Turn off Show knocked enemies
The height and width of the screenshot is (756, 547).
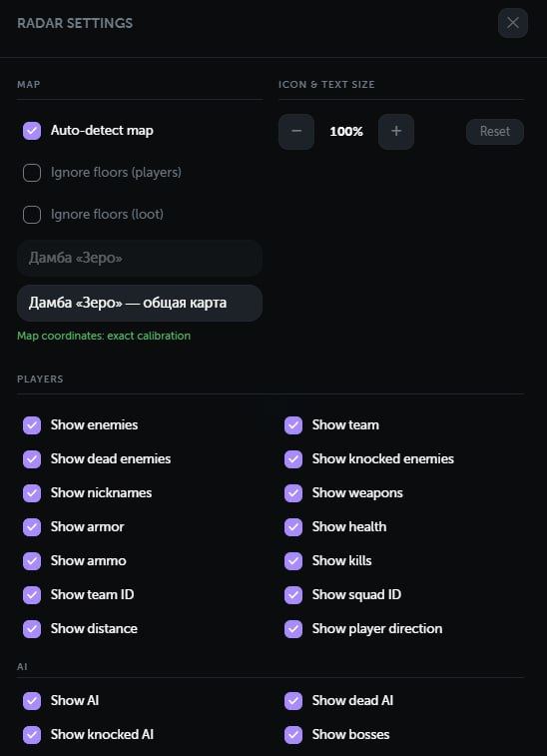pyautogui.click(x=293, y=459)
